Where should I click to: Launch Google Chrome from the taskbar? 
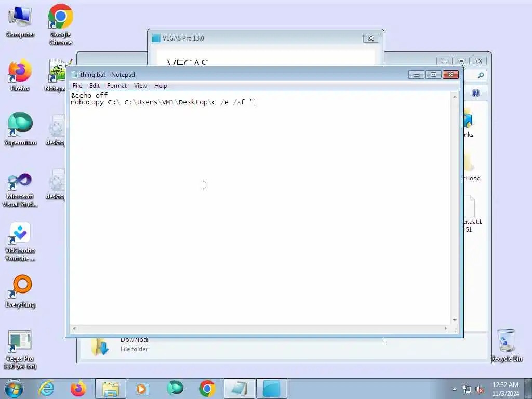tap(207, 389)
